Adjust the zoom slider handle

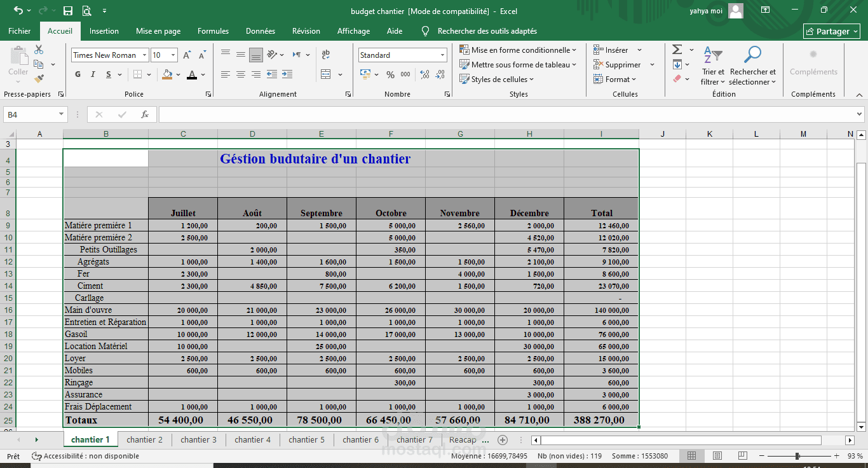click(x=797, y=456)
